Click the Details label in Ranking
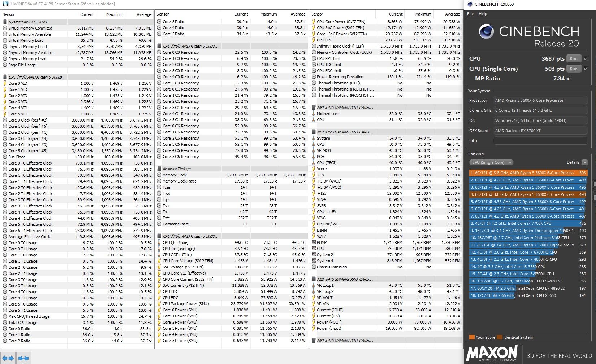596x364 pixels. (573, 162)
